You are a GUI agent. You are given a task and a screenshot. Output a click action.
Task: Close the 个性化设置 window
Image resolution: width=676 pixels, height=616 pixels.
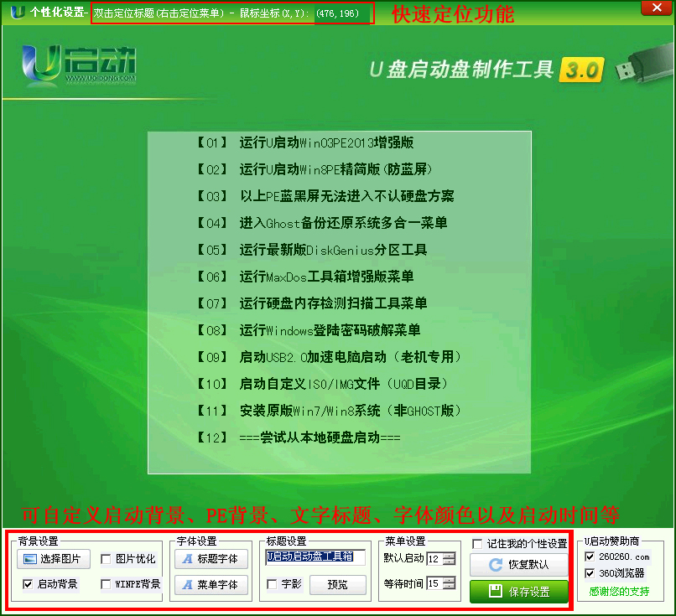[657, 8]
